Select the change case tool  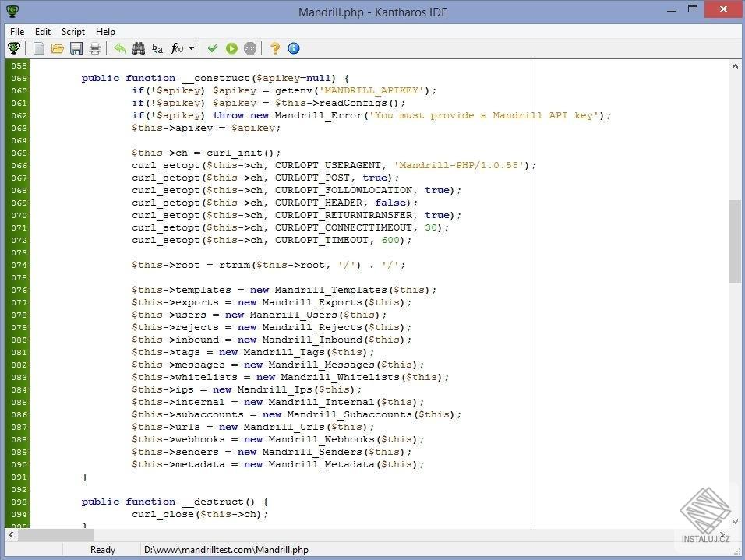(157, 48)
